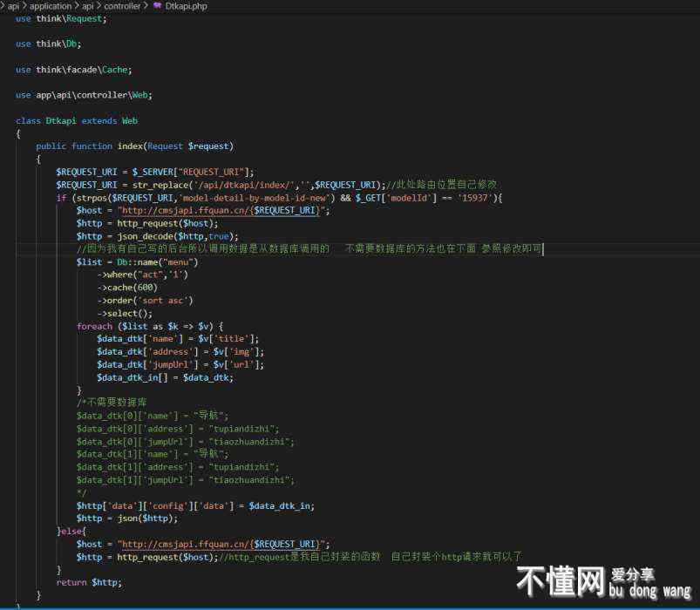Click Request in the use think\Request line
This screenshot has width=700, height=610.
coord(85,17)
